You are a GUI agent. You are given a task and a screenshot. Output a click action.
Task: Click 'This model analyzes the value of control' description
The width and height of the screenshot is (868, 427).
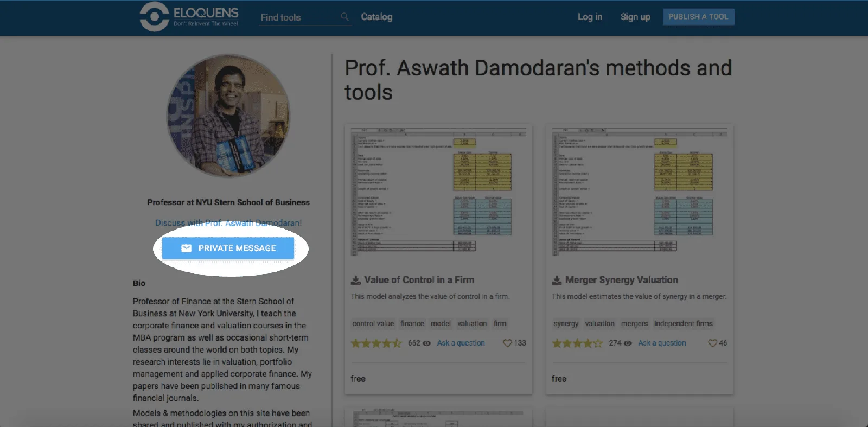(x=430, y=297)
